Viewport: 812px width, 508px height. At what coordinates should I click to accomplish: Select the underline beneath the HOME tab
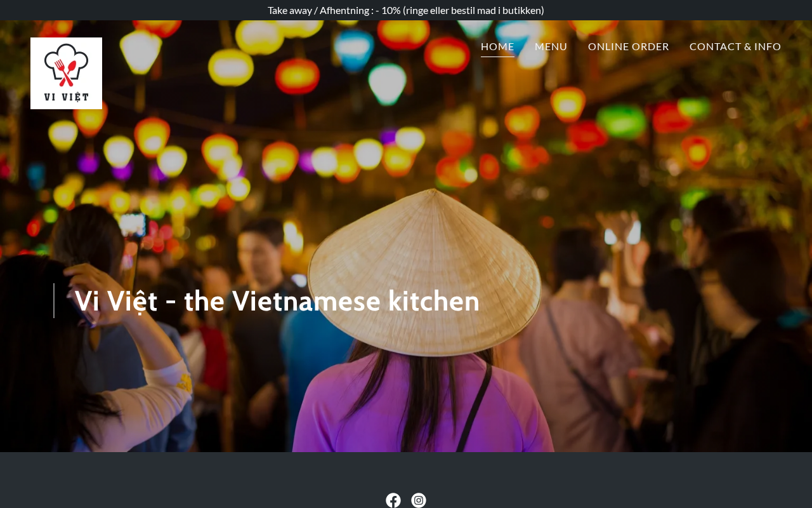click(497, 57)
